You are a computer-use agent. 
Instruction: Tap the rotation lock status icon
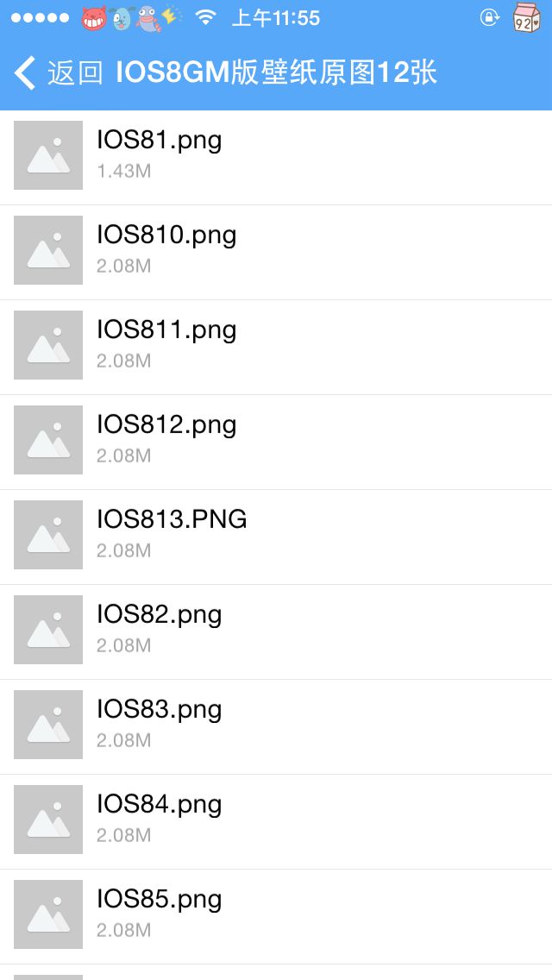489,17
